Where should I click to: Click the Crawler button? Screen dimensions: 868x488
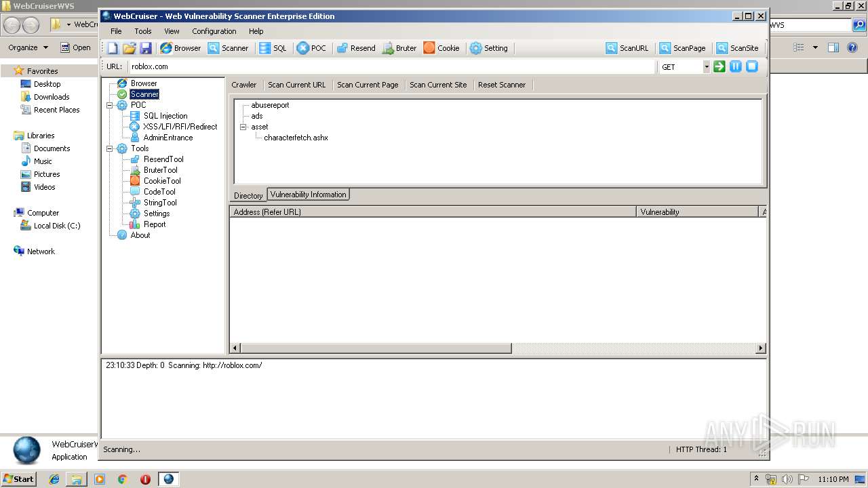pos(244,85)
